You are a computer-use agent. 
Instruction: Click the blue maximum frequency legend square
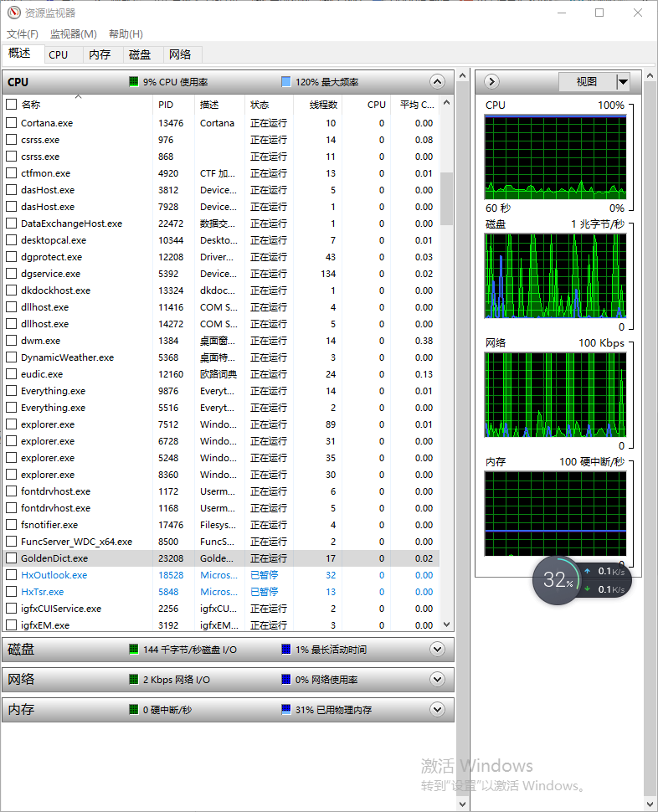coord(285,81)
